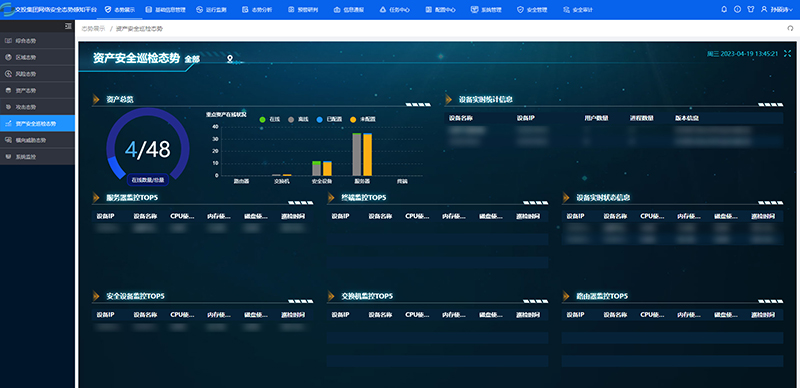Open the alert circle icon in header
The image size is (800, 388).
click(x=737, y=9)
